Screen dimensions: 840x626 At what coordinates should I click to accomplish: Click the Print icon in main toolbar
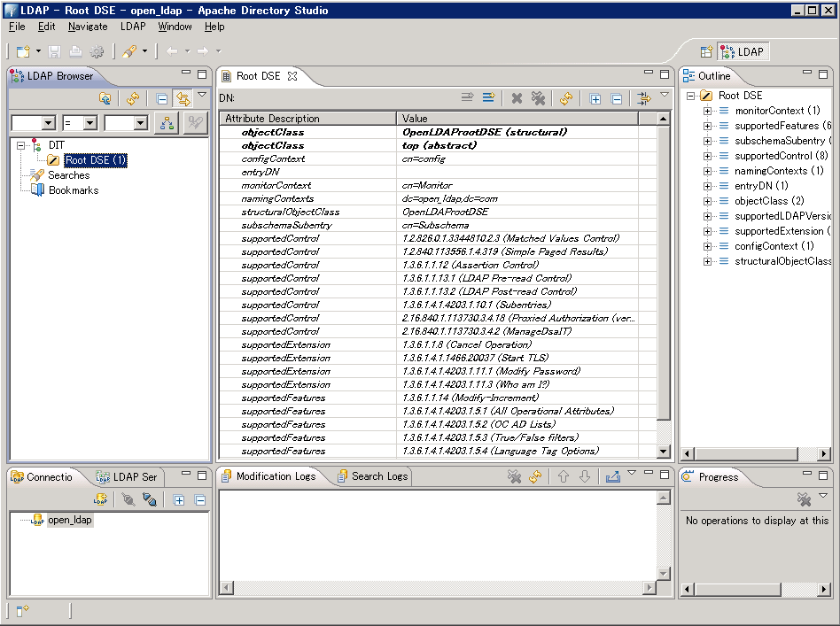coord(75,51)
